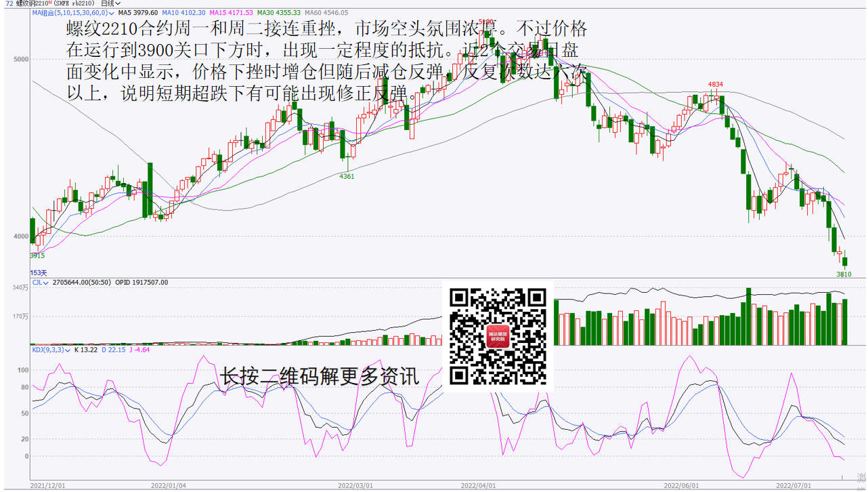Open the 日线 period dropdown
This screenshot has height=492, width=868.
coord(110,3)
